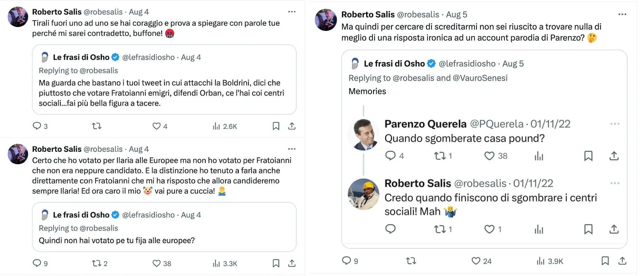Retweet the "Certo che ho votato per Ilaria" tweet
The height and width of the screenshot is (276, 644).
coord(97,263)
